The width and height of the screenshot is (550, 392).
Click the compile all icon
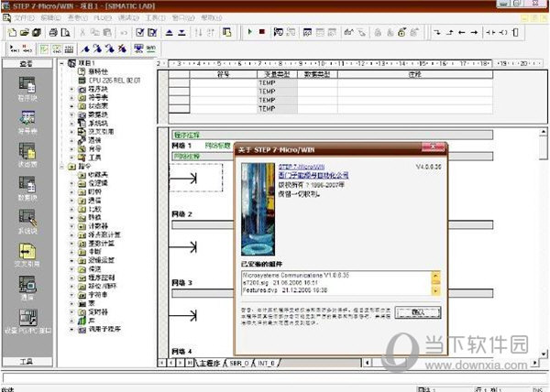coord(152,33)
